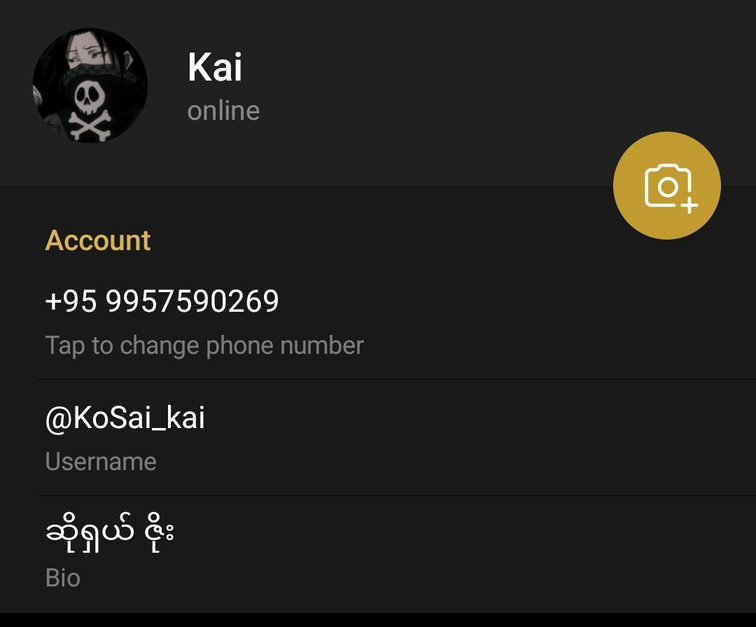Select the profile name Kai
Viewport: 756px width, 627px height.
pyautogui.click(x=215, y=67)
